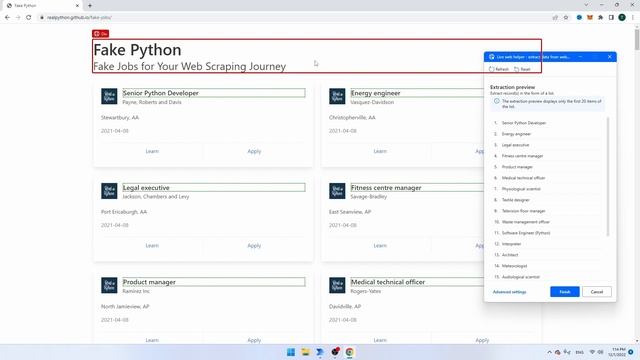Click Learn link on Senior Python Developer card
This screenshot has height=360, width=640.
click(152, 151)
